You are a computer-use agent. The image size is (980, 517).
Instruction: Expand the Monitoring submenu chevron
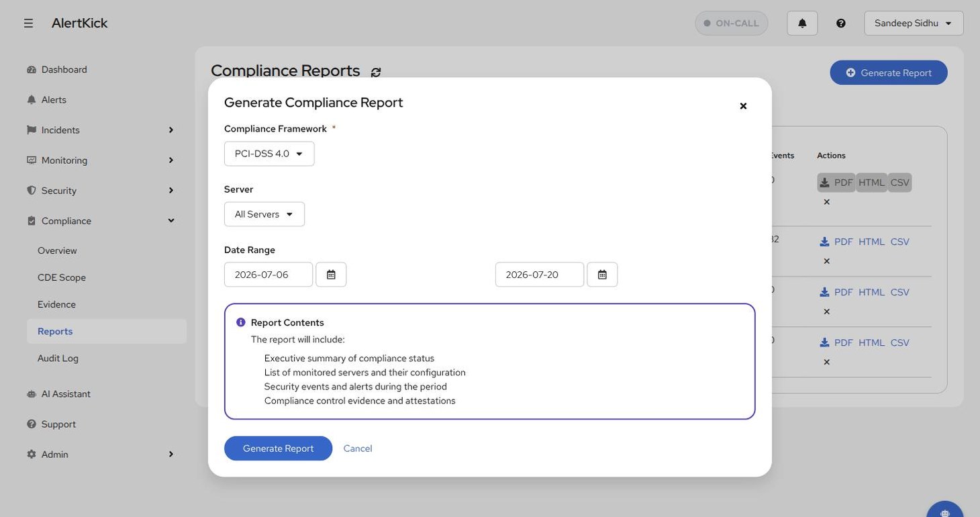pos(170,160)
